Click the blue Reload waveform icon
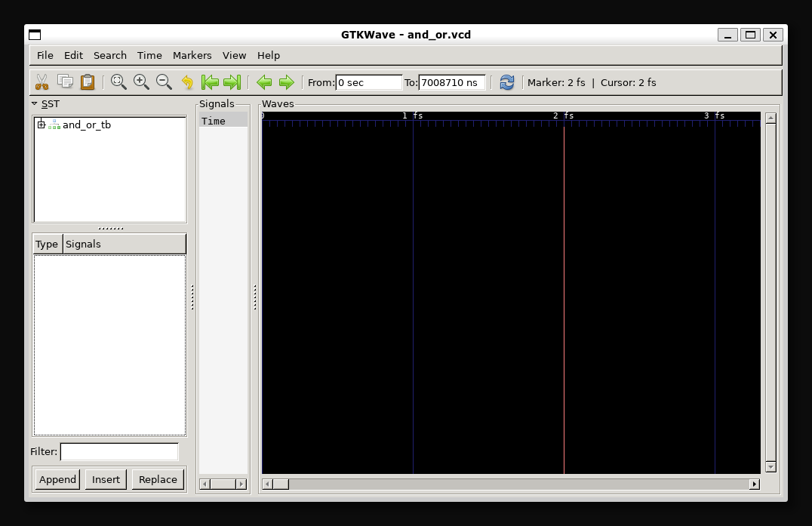 [507, 82]
